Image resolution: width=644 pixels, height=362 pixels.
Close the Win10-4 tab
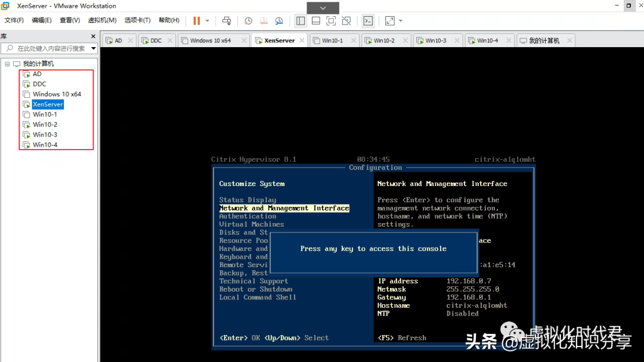tap(509, 41)
